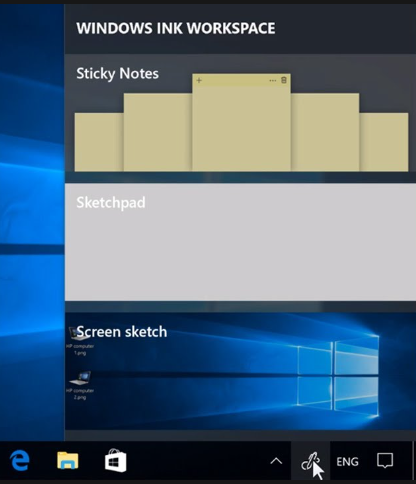Delete the sticky note with trash icon
The height and width of the screenshot is (484, 416).
(284, 80)
